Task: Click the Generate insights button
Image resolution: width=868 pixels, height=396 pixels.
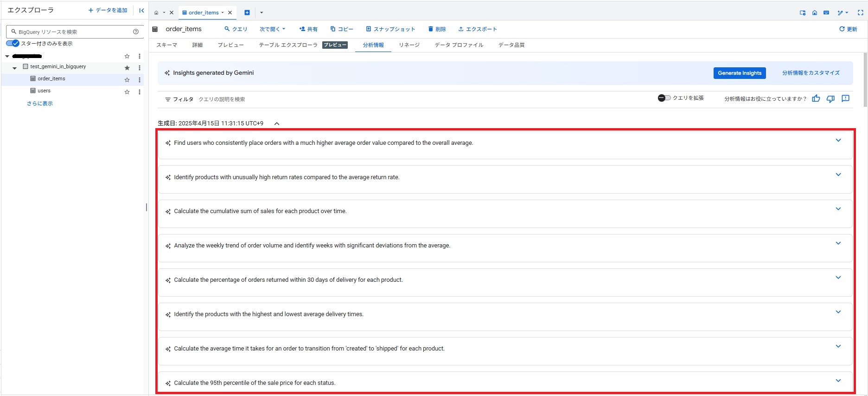Action: [739, 73]
